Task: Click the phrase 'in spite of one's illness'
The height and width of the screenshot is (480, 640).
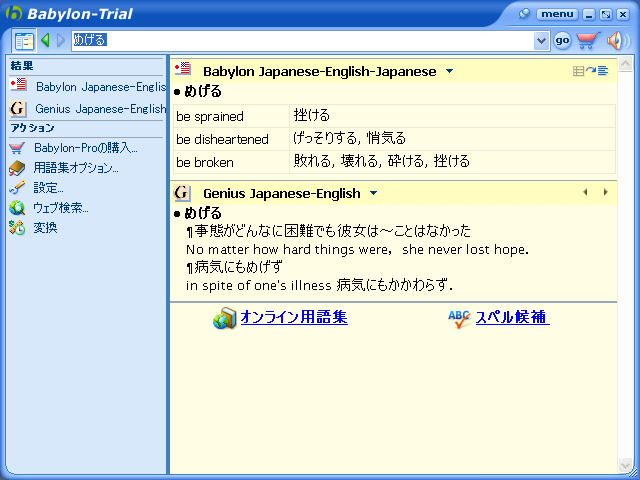Action: [258, 285]
